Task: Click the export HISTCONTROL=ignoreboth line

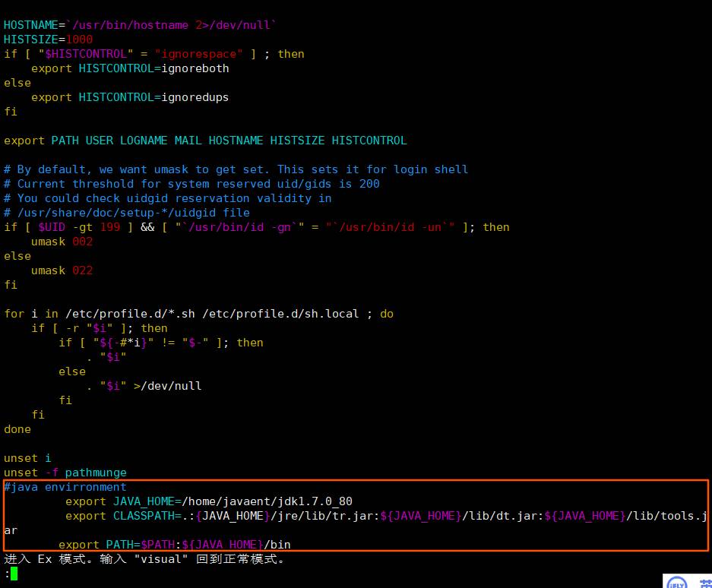Action: coord(130,68)
